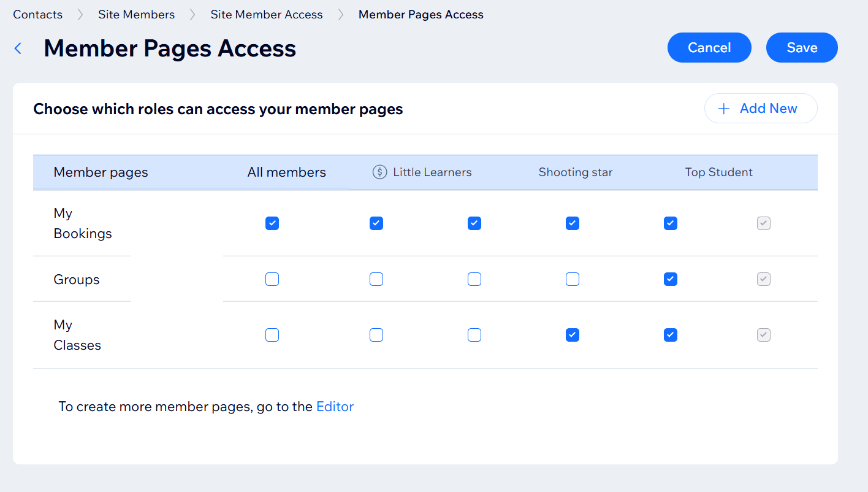
Task: Enable the leftmost checkbox in Groups row
Action: 272,279
